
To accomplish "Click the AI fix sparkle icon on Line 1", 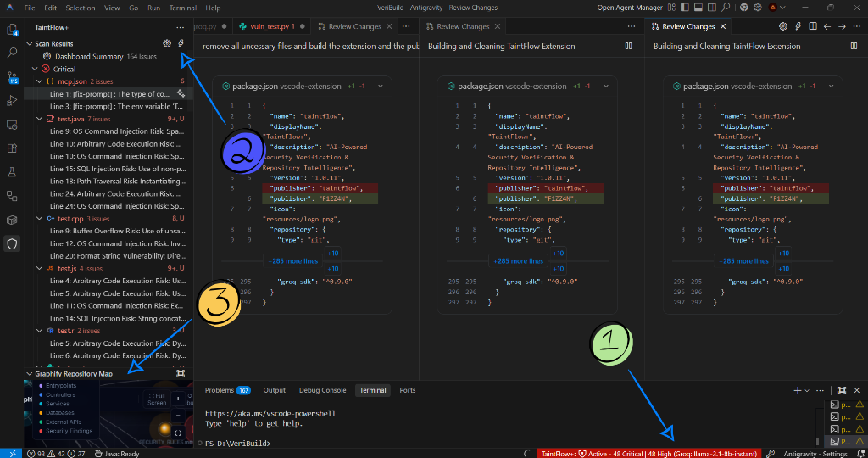I will pos(181,93).
